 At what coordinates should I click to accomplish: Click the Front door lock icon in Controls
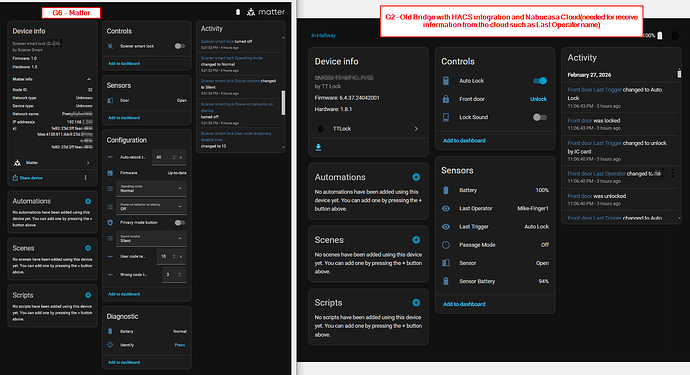(x=446, y=99)
